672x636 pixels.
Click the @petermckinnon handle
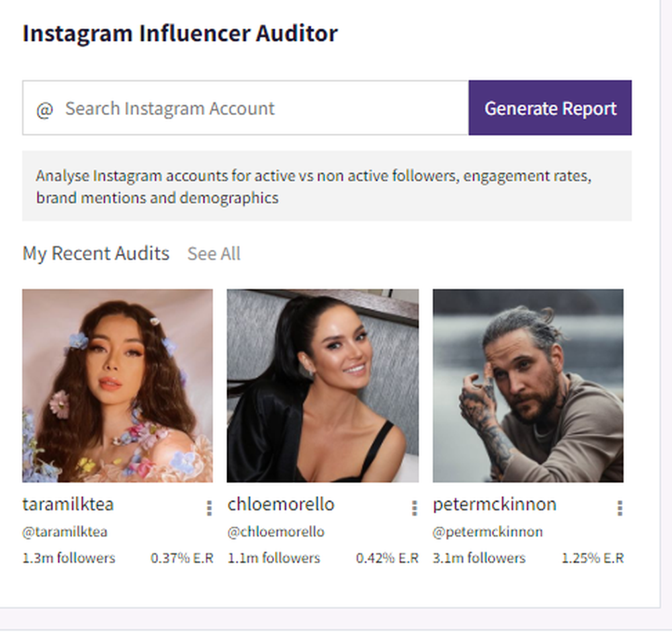click(x=488, y=532)
